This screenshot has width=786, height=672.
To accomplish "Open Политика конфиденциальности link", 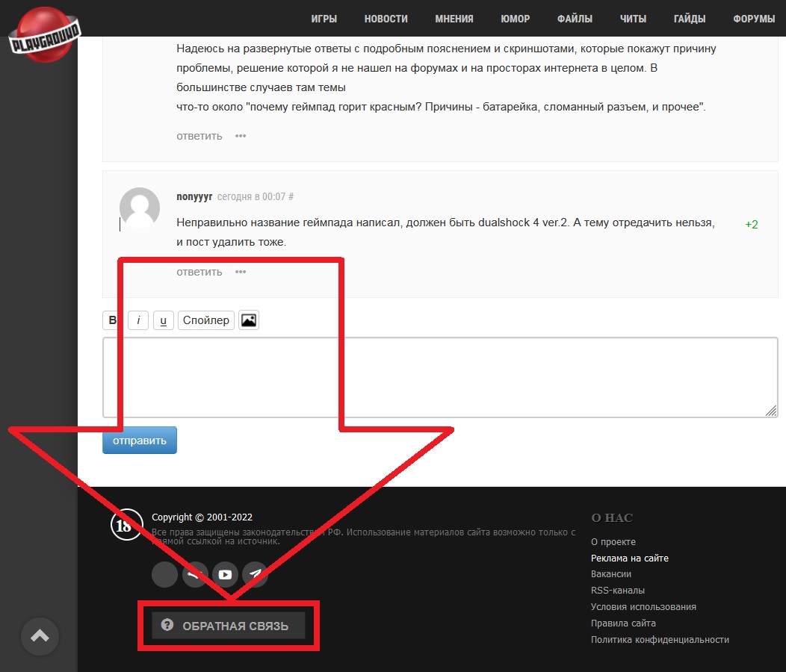I will coord(660,640).
